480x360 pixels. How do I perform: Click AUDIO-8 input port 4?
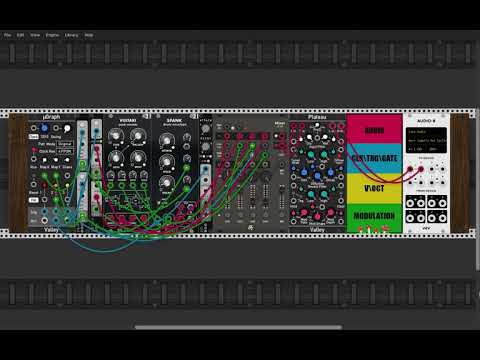[442, 169]
